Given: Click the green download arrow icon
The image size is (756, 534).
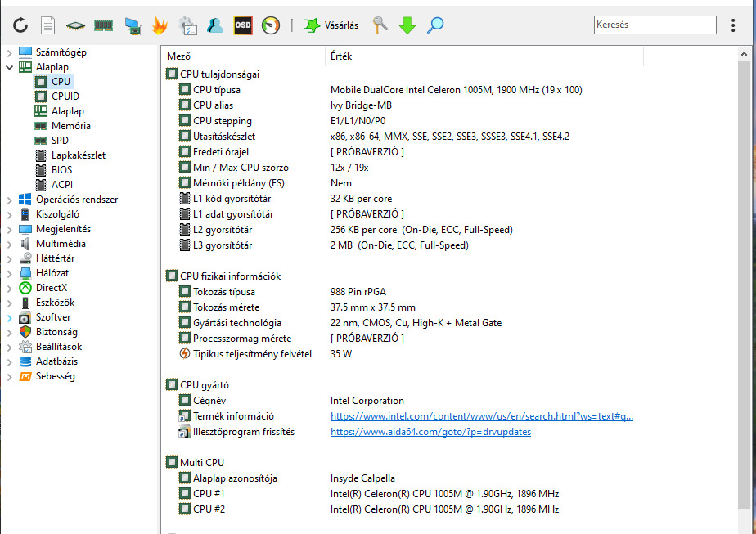Looking at the screenshot, I should pyautogui.click(x=407, y=25).
